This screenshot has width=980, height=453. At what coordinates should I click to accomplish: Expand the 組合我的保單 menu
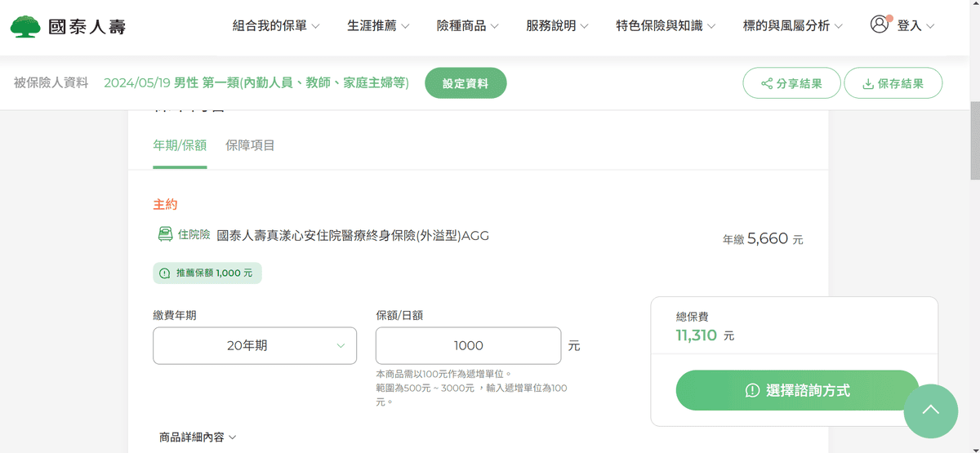[276, 25]
